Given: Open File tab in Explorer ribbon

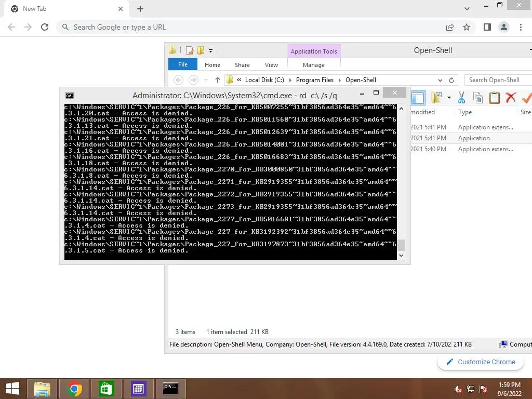Looking at the screenshot, I should tap(182, 64).
